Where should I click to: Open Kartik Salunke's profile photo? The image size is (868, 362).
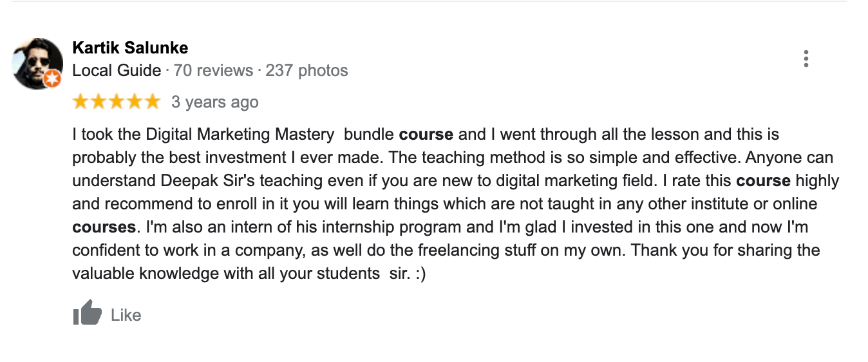tap(36, 62)
